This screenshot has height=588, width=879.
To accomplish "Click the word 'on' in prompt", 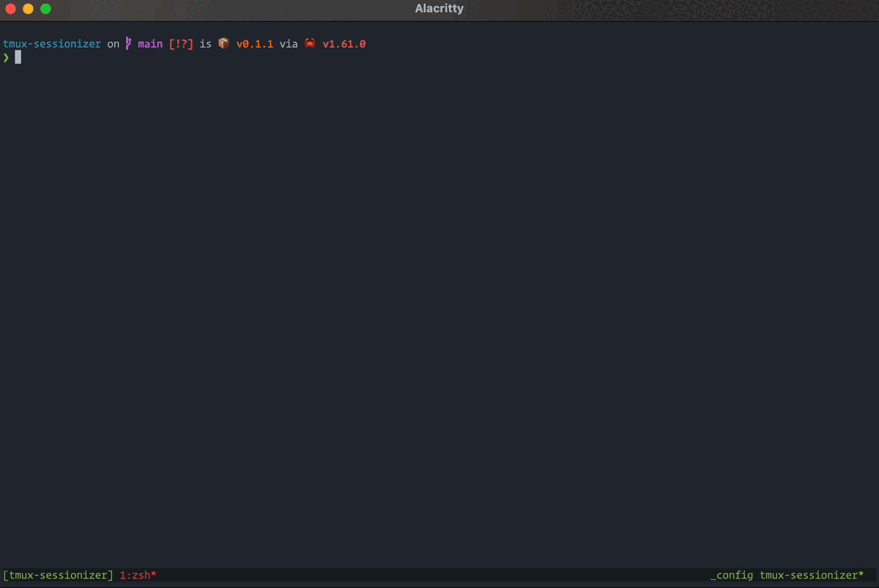I will coord(113,44).
